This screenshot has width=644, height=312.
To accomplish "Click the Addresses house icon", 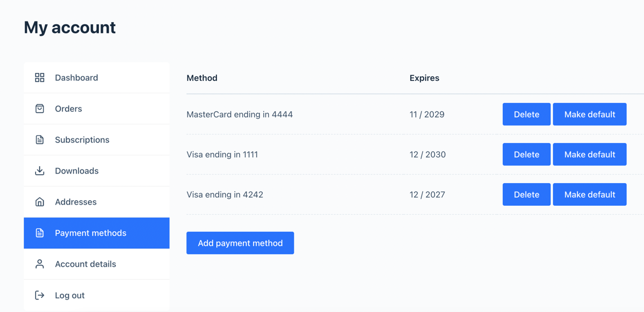I will click(40, 202).
